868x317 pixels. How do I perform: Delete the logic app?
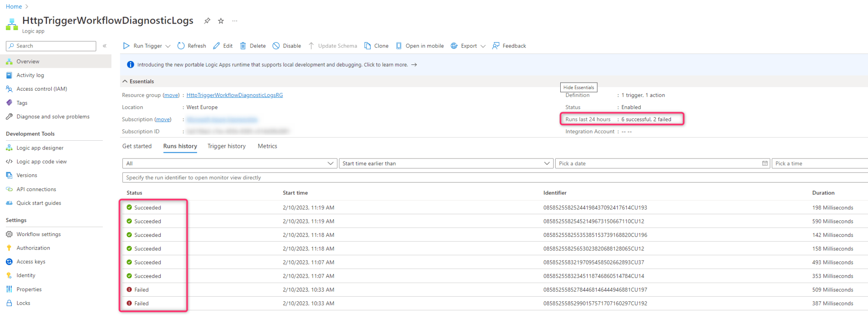click(253, 46)
